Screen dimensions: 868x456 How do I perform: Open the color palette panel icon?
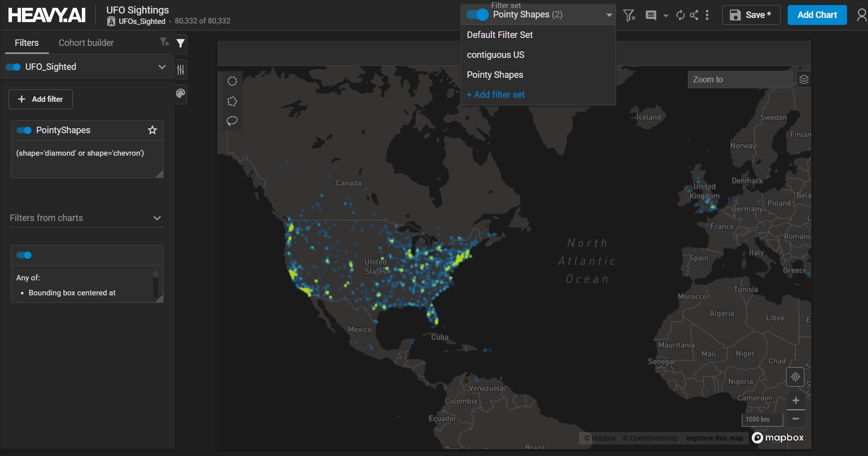coord(181,93)
